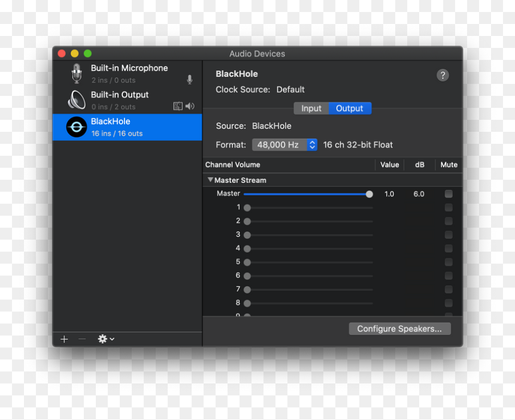
Task: Click the default output speaker indicator icon
Action: [x=190, y=106]
